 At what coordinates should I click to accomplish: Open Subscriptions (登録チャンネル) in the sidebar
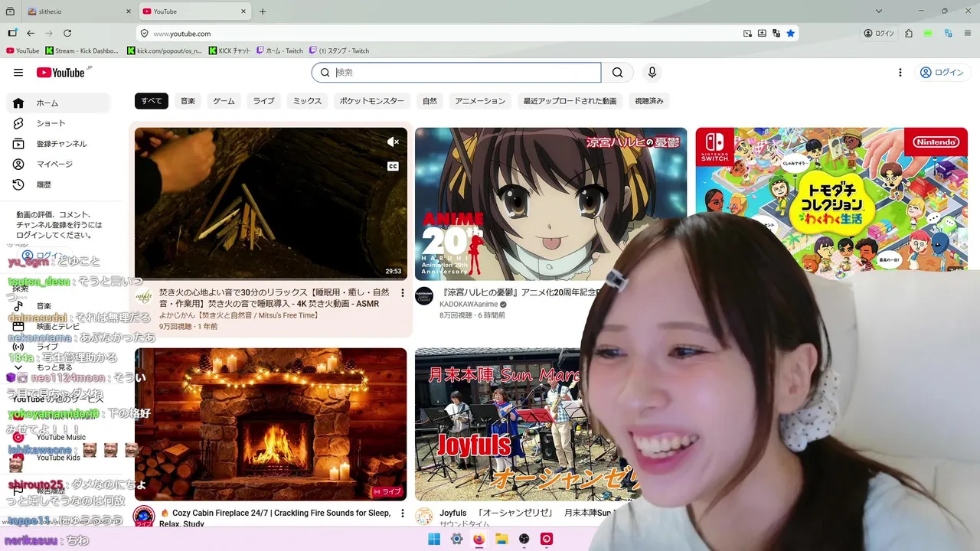click(x=58, y=144)
